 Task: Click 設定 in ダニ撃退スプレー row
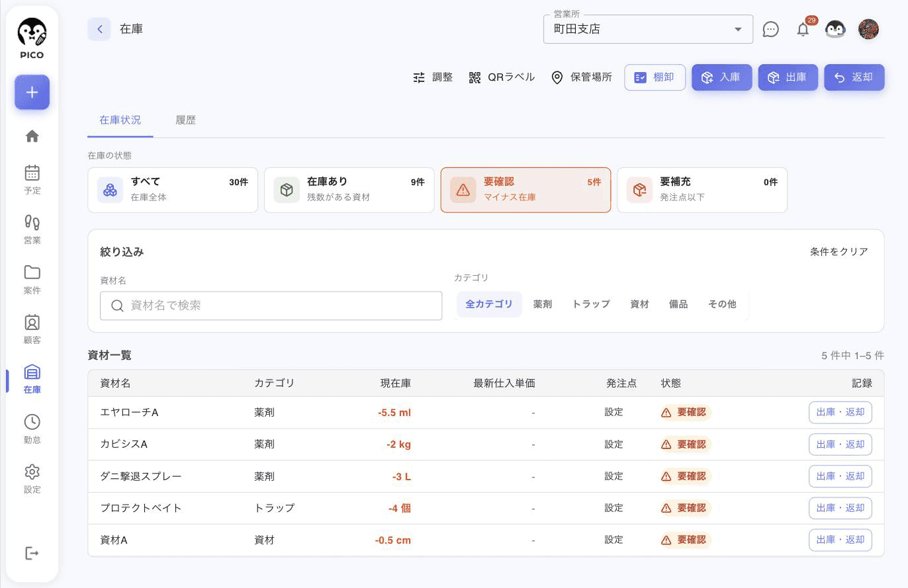[x=613, y=476]
